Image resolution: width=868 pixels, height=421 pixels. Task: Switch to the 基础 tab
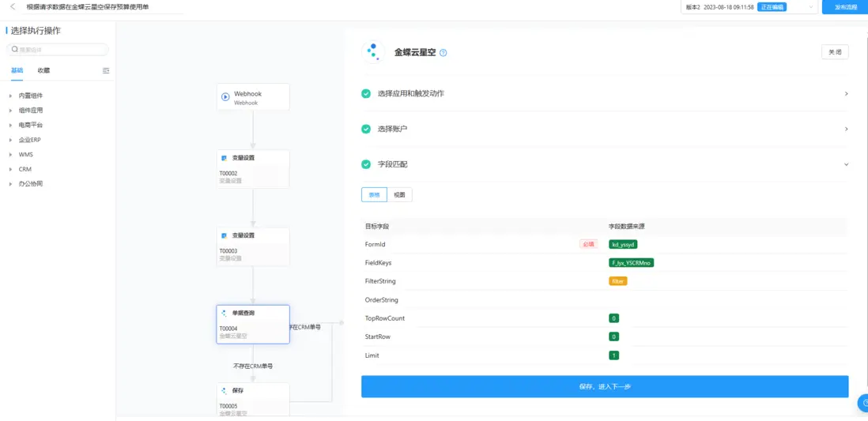17,70
